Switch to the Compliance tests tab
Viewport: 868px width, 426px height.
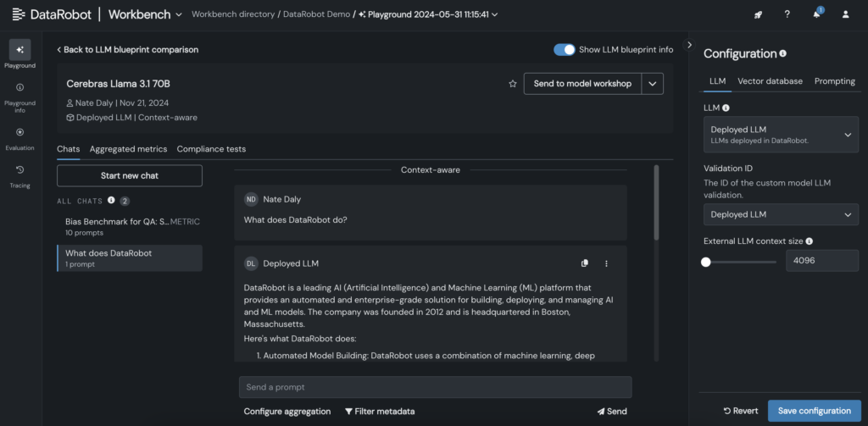point(211,149)
